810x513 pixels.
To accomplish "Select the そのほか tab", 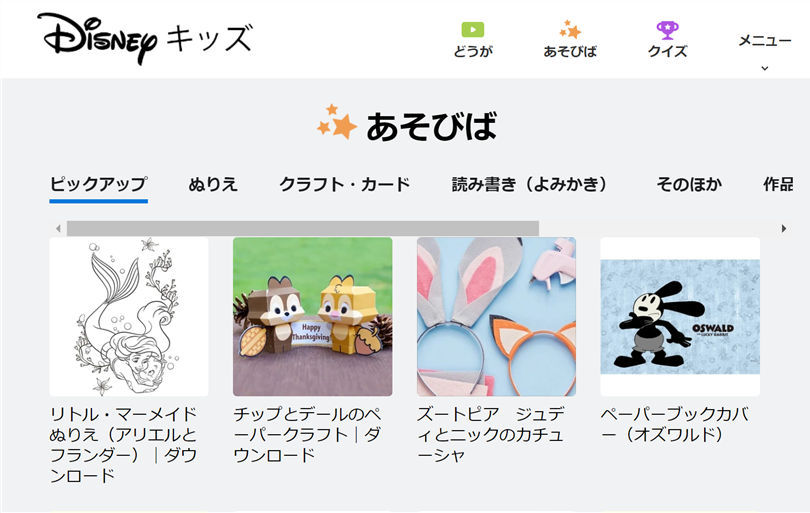I will (689, 184).
